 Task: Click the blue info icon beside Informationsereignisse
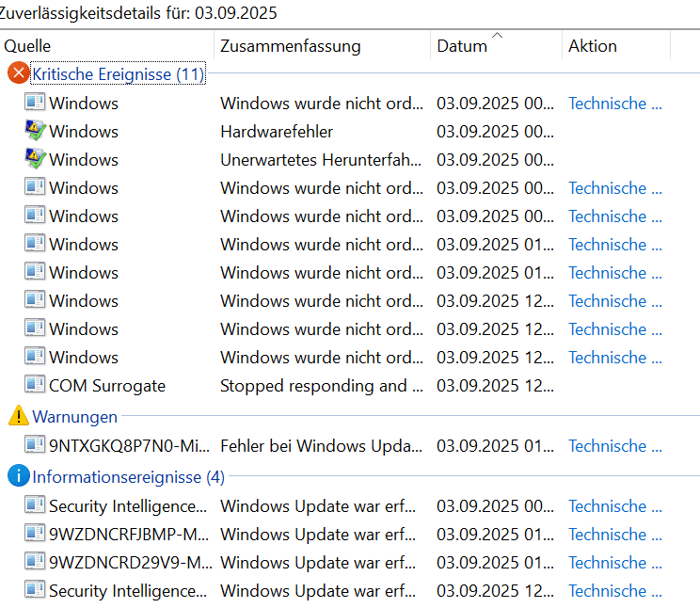[18, 476]
